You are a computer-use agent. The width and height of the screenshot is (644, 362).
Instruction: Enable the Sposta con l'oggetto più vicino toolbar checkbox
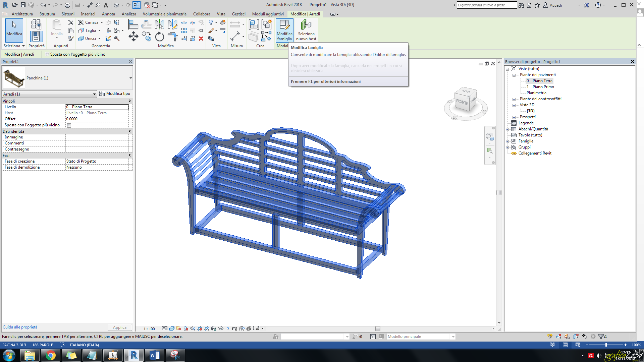(47, 54)
